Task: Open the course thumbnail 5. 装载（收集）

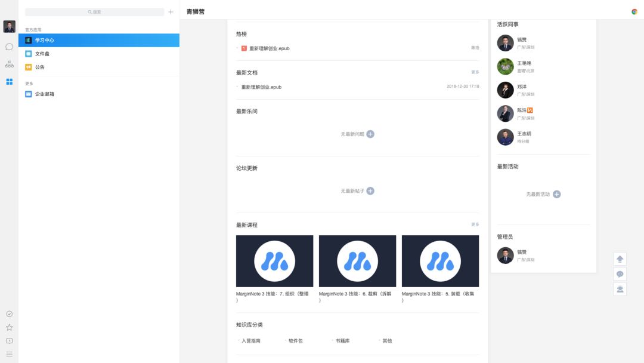Action: 440,261
